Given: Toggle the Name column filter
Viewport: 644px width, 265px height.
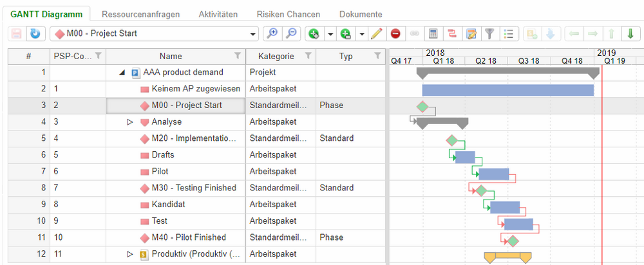Looking at the screenshot, I should pyautogui.click(x=238, y=56).
